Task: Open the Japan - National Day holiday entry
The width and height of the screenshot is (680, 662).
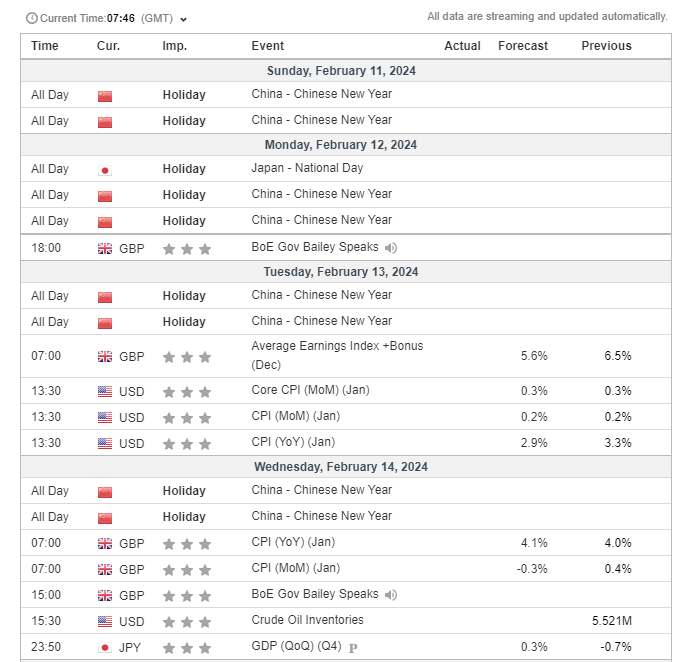Action: pos(307,168)
